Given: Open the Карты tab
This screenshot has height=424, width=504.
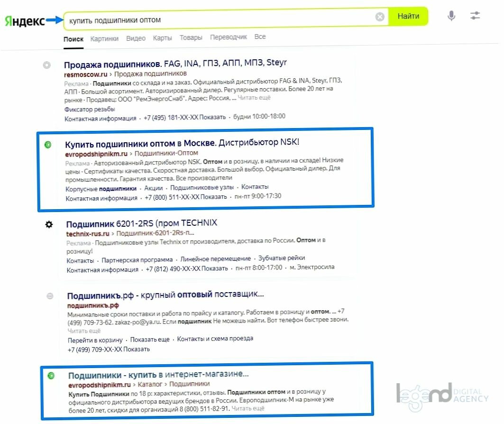Looking at the screenshot, I should point(162,38).
